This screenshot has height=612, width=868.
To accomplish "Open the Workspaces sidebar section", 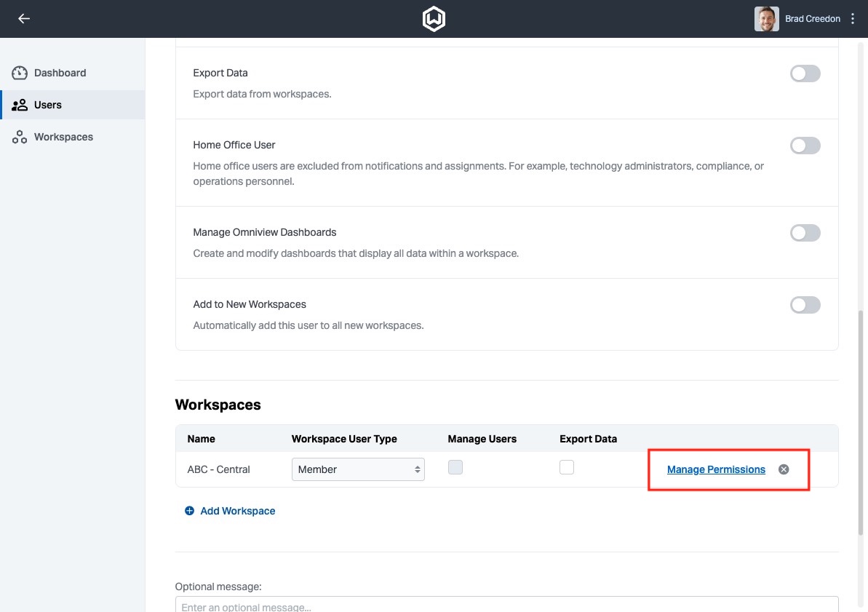I will pyautogui.click(x=63, y=137).
